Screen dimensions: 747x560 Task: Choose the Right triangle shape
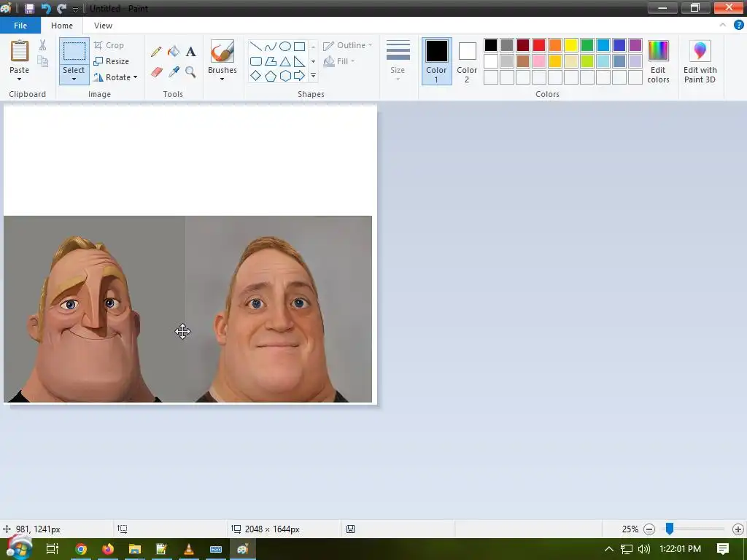tap(299, 61)
